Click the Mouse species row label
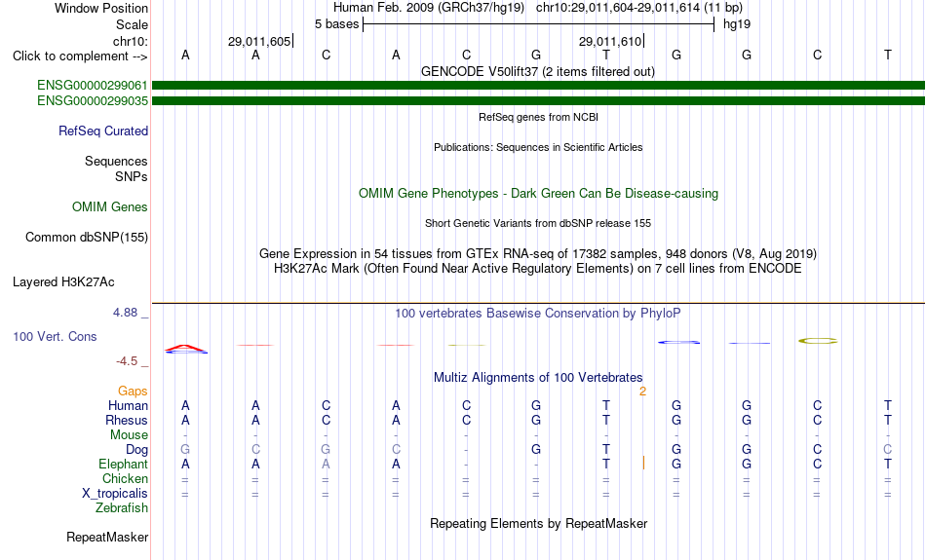This screenshot has width=926, height=560. click(x=129, y=435)
